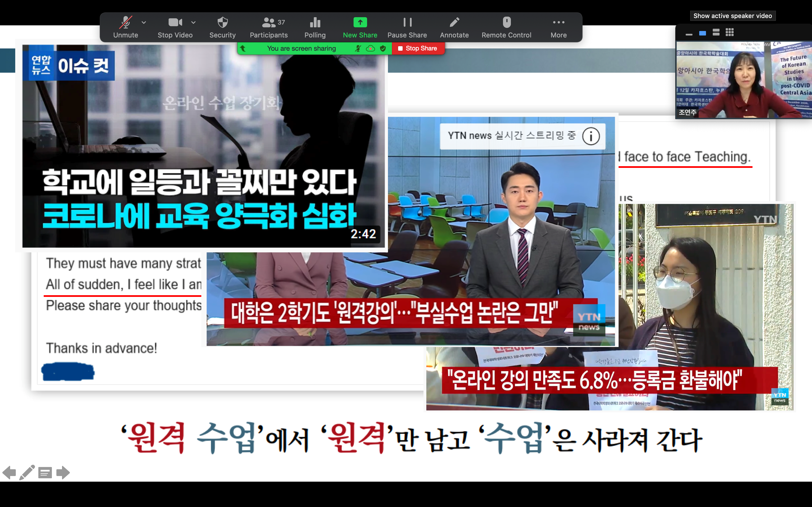Expand video options arrow beside Stop Video

point(193,23)
